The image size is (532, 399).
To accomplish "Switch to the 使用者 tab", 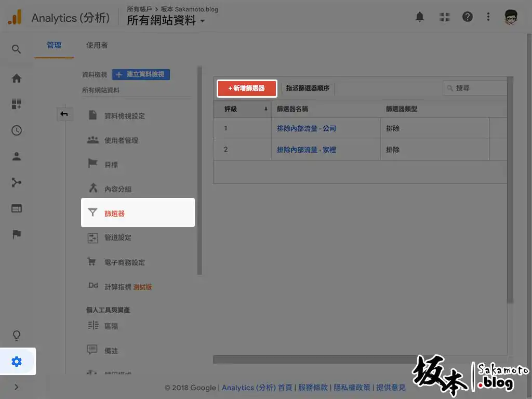I will (97, 45).
